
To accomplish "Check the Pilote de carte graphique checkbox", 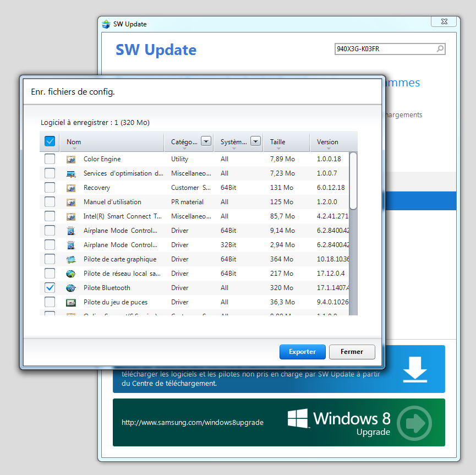I will pyautogui.click(x=50, y=259).
